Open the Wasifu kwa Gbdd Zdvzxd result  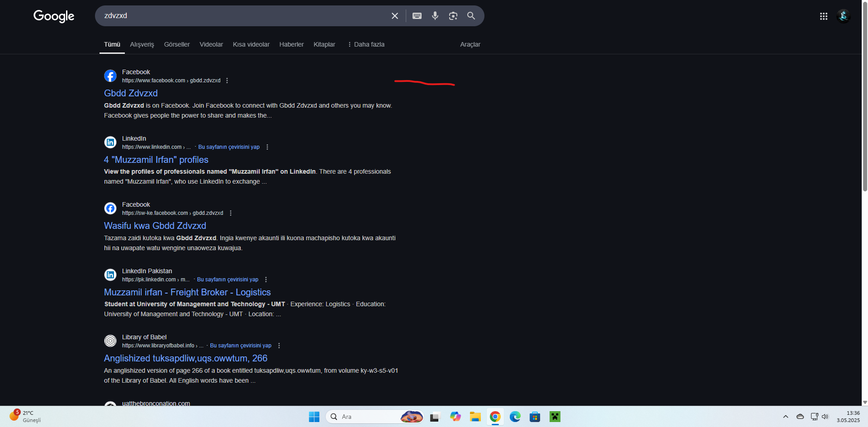click(155, 226)
